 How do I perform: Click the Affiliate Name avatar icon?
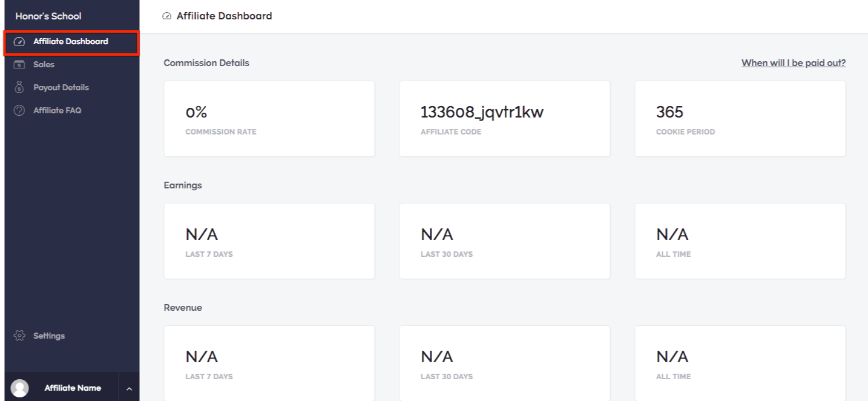pyautogui.click(x=21, y=388)
